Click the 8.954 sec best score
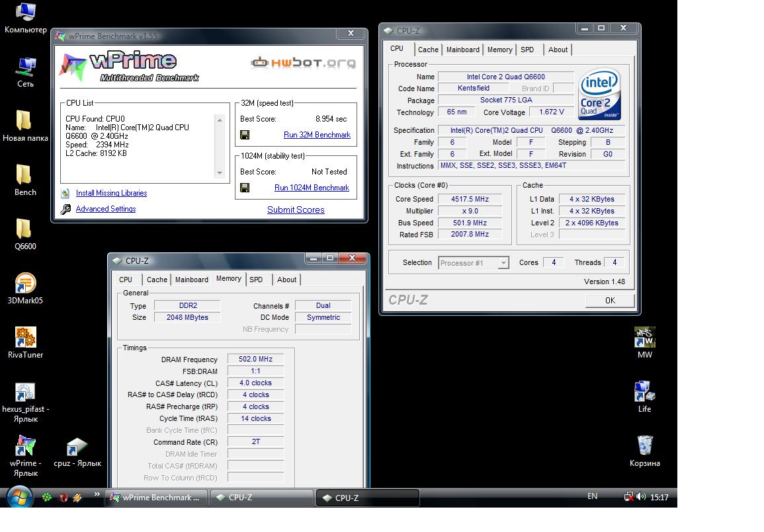Screen dimensions: 764x532 coord(331,119)
